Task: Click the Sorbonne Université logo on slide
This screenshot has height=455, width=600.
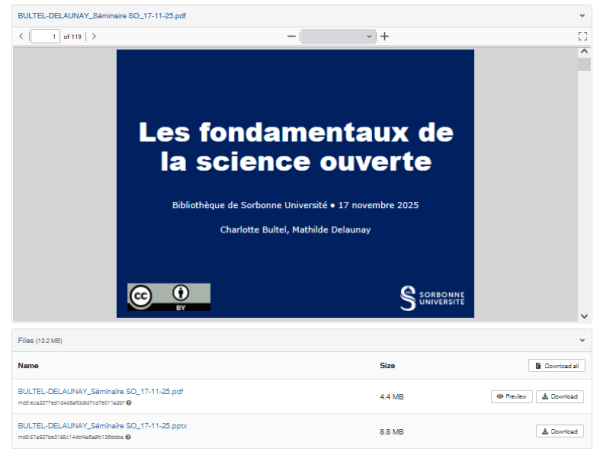Action: click(x=432, y=298)
